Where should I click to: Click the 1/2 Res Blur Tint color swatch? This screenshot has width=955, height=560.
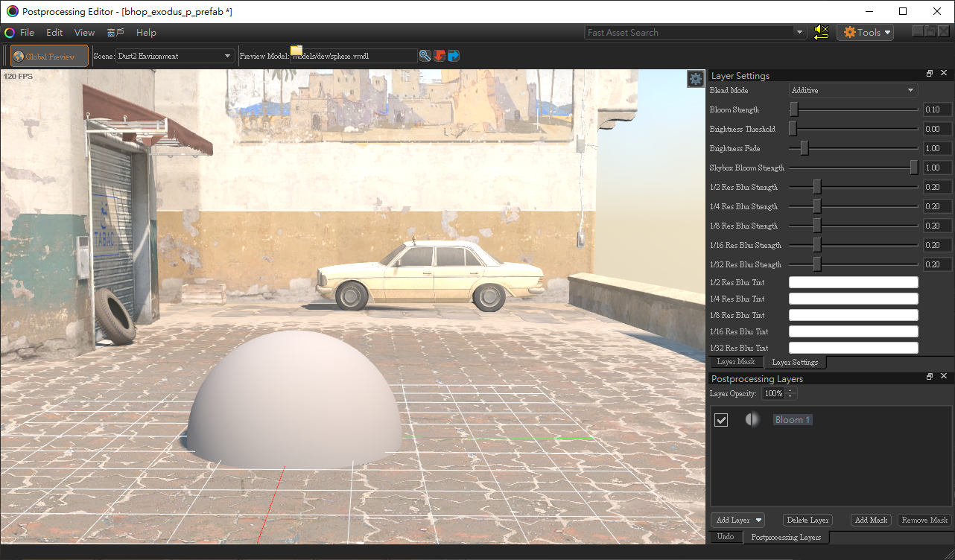(x=854, y=282)
